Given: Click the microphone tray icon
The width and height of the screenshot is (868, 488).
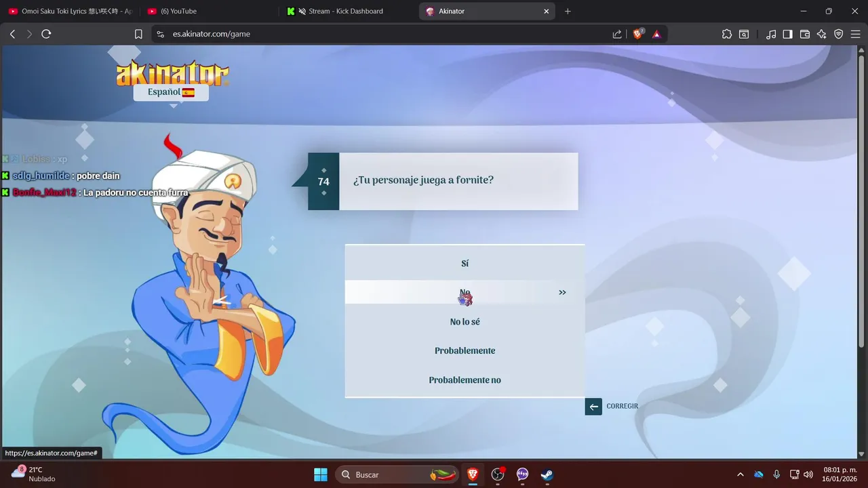Looking at the screenshot, I should pyautogui.click(x=776, y=474).
